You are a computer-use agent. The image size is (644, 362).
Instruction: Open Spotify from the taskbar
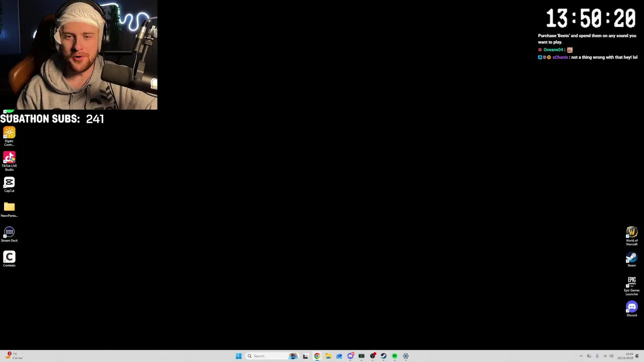394,356
